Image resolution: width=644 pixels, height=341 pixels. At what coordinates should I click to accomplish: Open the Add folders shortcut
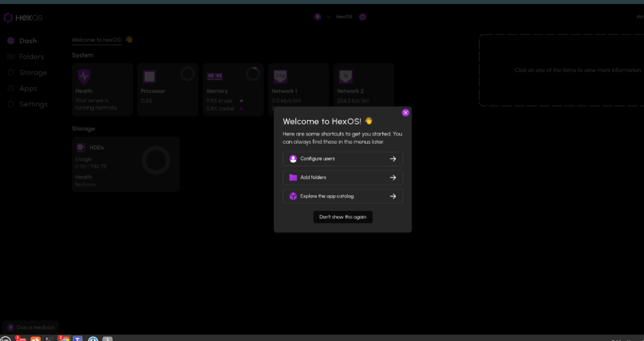(x=343, y=178)
